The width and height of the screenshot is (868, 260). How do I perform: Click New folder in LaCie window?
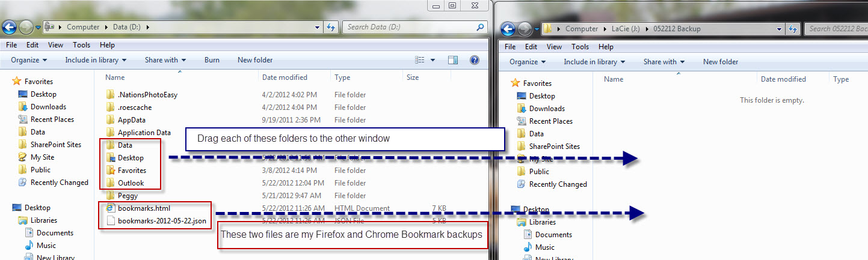720,62
